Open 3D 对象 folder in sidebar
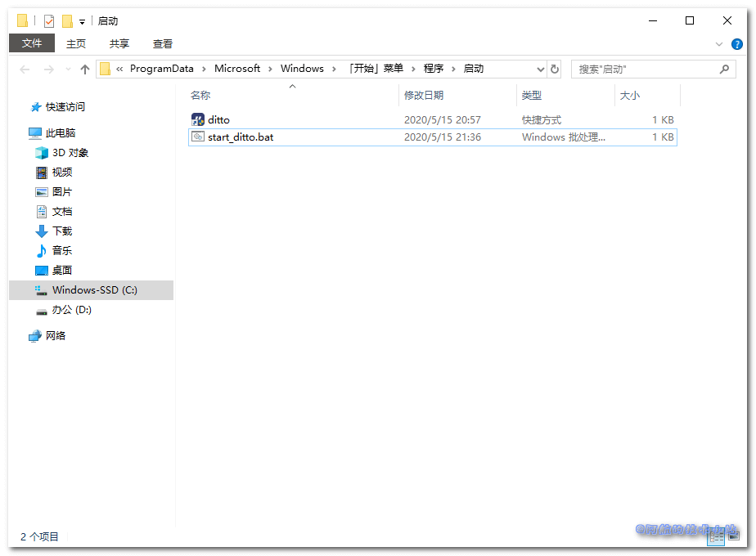 point(70,153)
